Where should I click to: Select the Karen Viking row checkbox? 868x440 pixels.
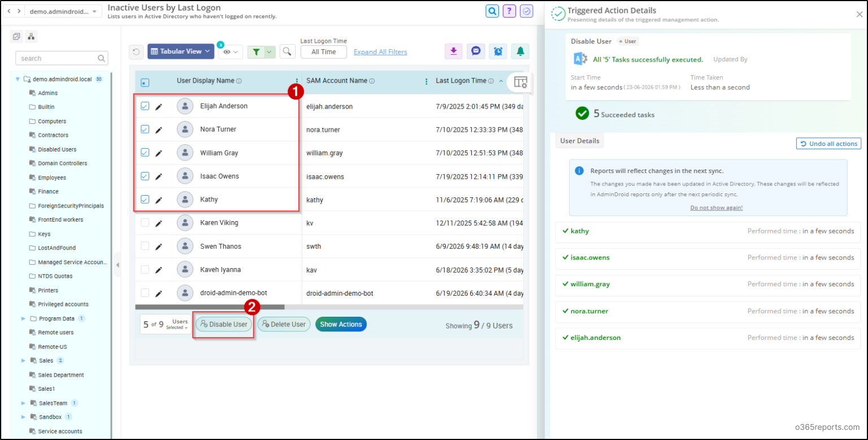[145, 223]
